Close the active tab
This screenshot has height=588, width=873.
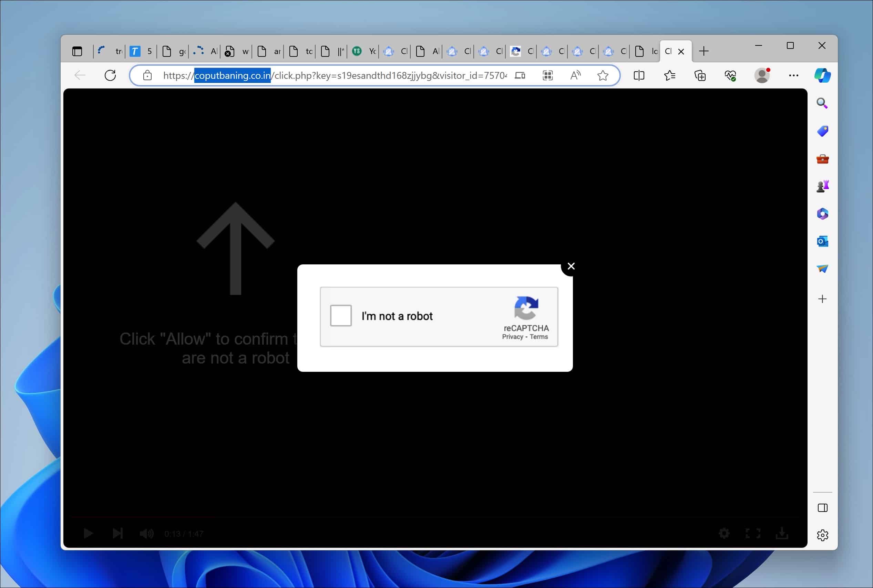[681, 52]
